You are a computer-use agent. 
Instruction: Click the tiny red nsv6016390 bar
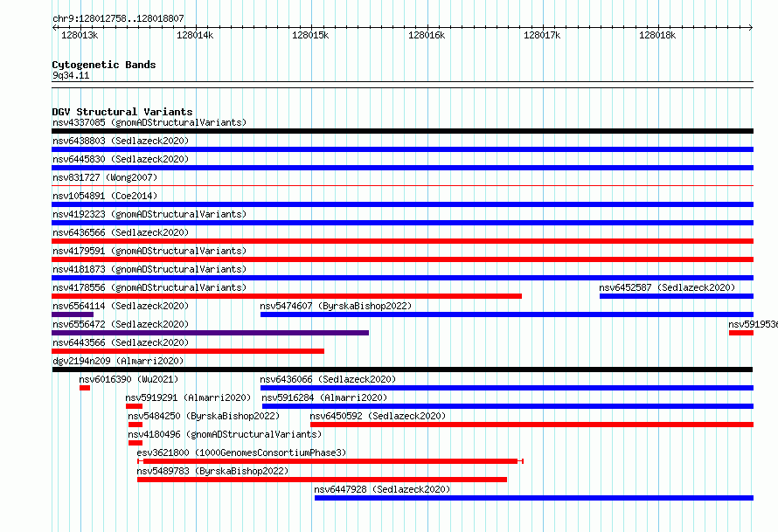tap(85, 388)
